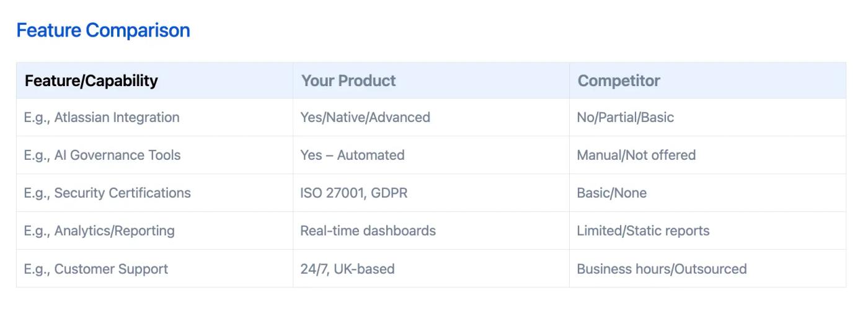The image size is (868, 311).
Task: Click the Analytics/Reporting cell
Action: pyautogui.click(x=99, y=231)
